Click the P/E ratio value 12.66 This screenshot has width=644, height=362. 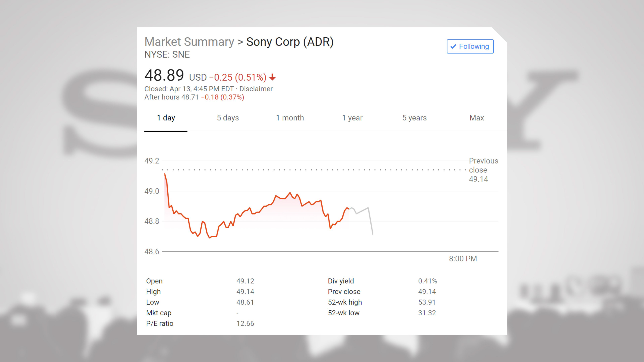[x=245, y=323]
